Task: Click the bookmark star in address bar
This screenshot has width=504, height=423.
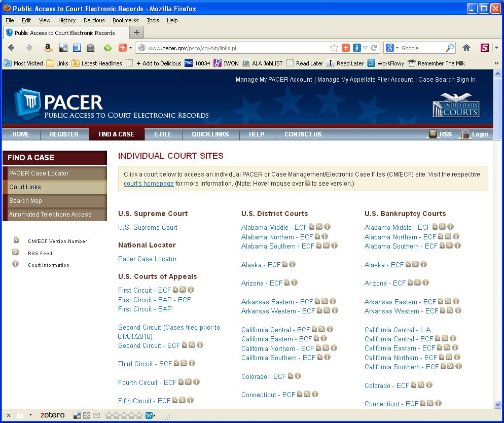Action: pos(334,48)
